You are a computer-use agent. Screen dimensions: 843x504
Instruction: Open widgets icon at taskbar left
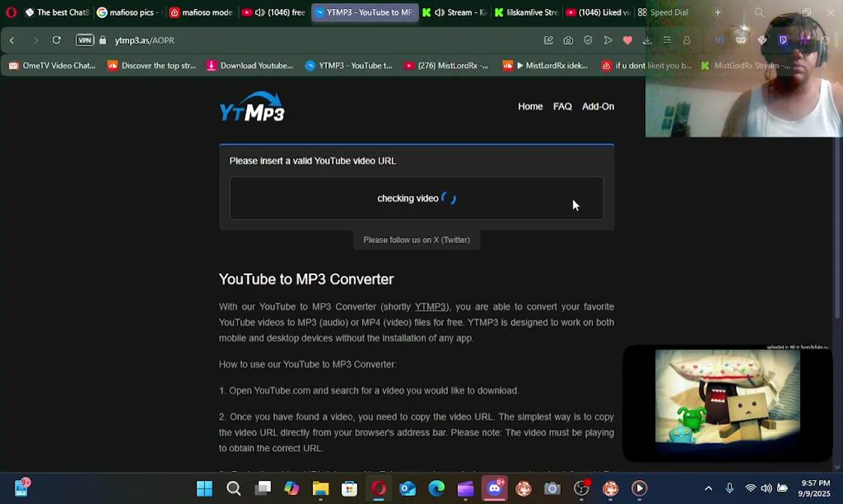pos(22,488)
